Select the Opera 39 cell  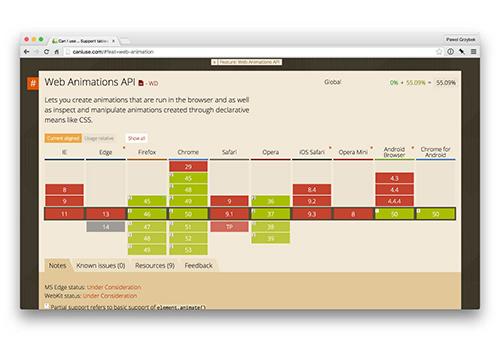click(271, 238)
